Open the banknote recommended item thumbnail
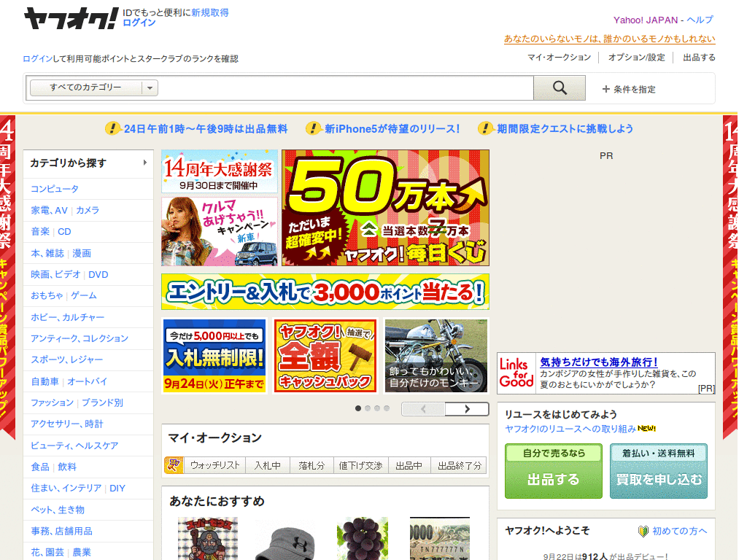The height and width of the screenshot is (560, 747). pyautogui.click(x=440, y=539)
